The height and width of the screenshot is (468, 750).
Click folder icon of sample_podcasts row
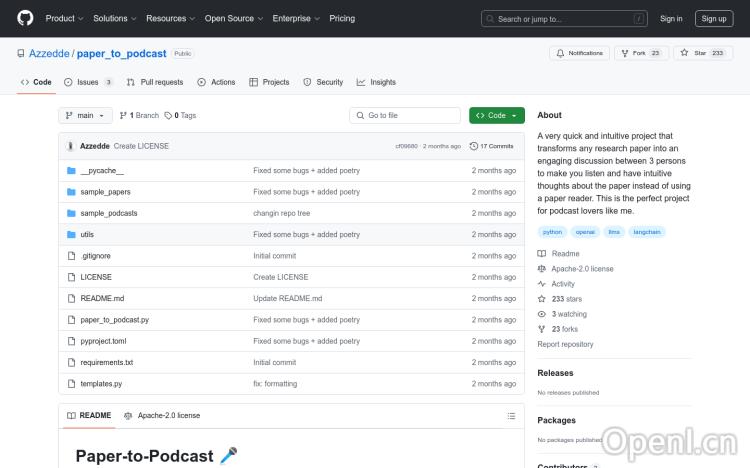(x=71, y=213)
